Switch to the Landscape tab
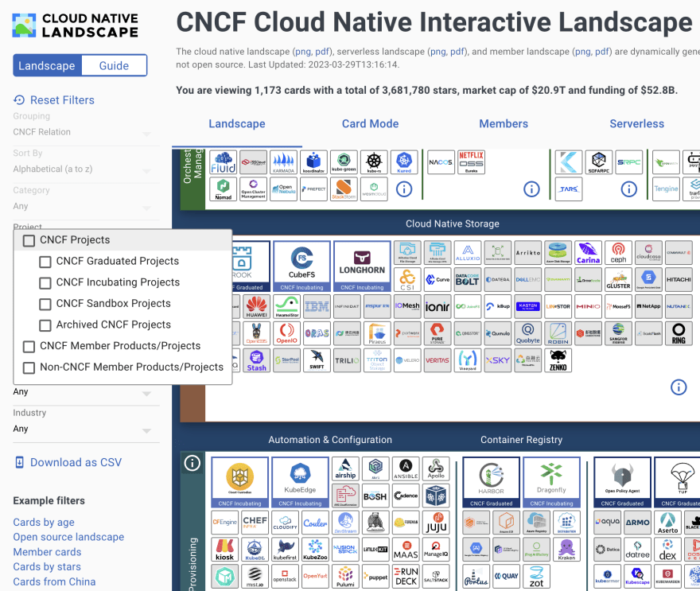The height and width of the screenshot is (591, 700). click(x=237, y=124)
